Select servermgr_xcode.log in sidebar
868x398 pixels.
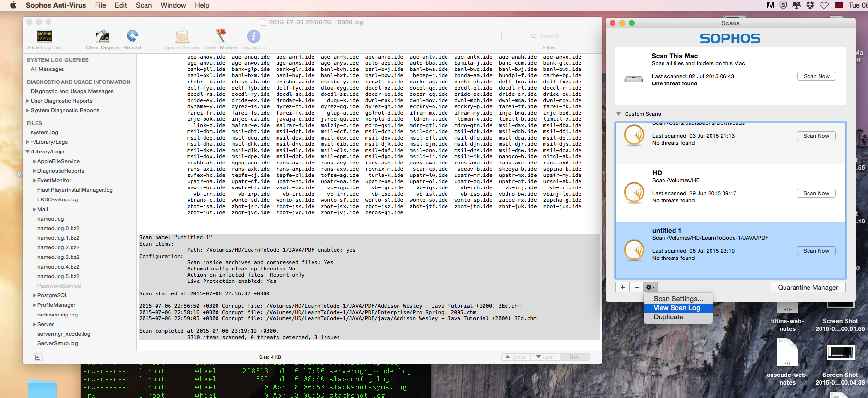pos(64,334)
